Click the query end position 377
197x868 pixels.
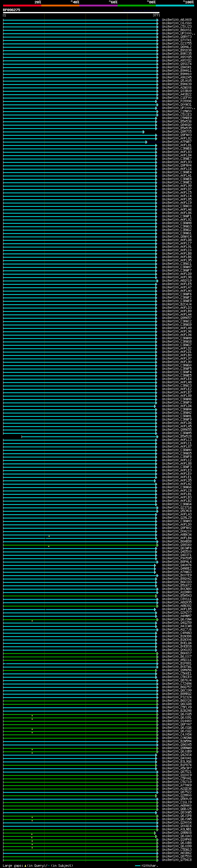point(155,15)
